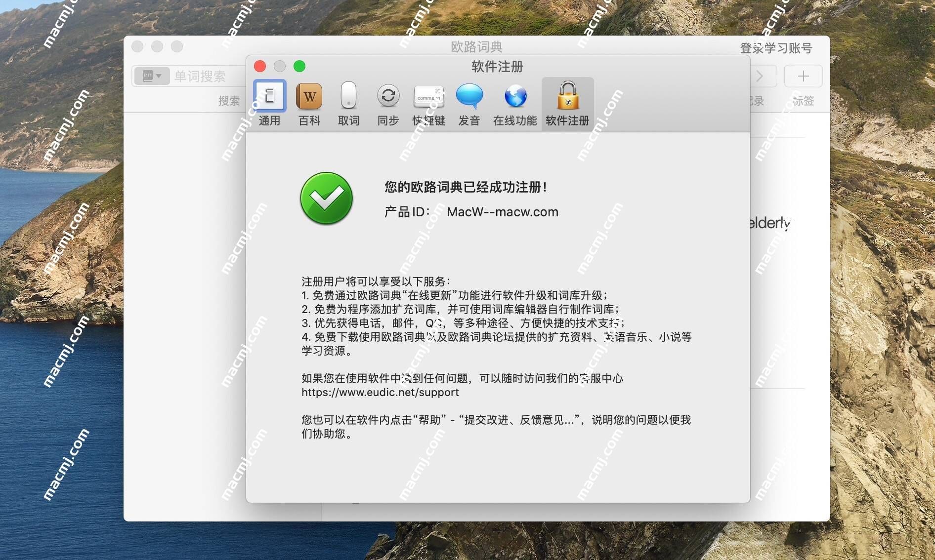Click 登录学习账号 in the 欧路词典 window

point(776,48)
